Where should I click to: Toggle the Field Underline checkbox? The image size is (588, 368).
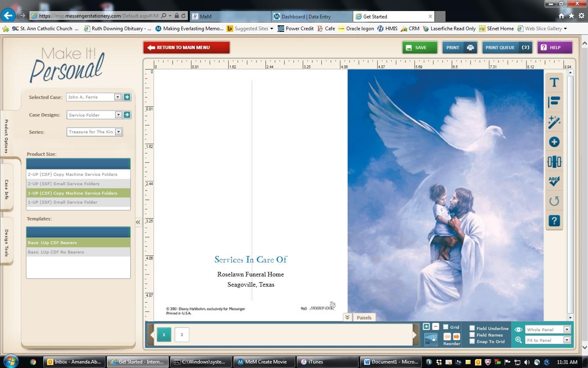pos(472,328)
